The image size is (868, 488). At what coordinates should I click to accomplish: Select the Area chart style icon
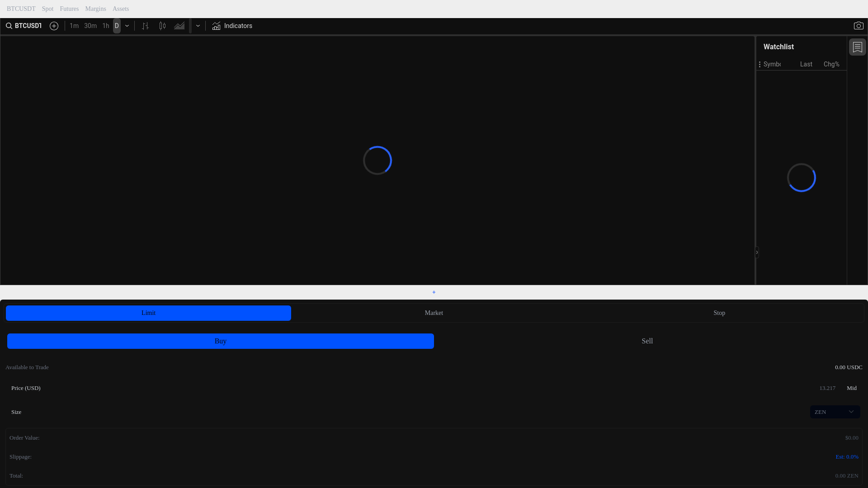(x=179, y=26)
